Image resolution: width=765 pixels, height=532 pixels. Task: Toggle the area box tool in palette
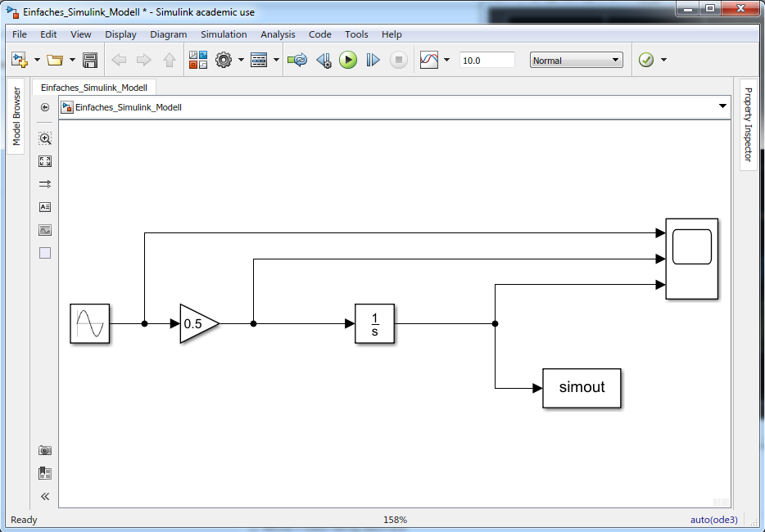coord(45,253)
